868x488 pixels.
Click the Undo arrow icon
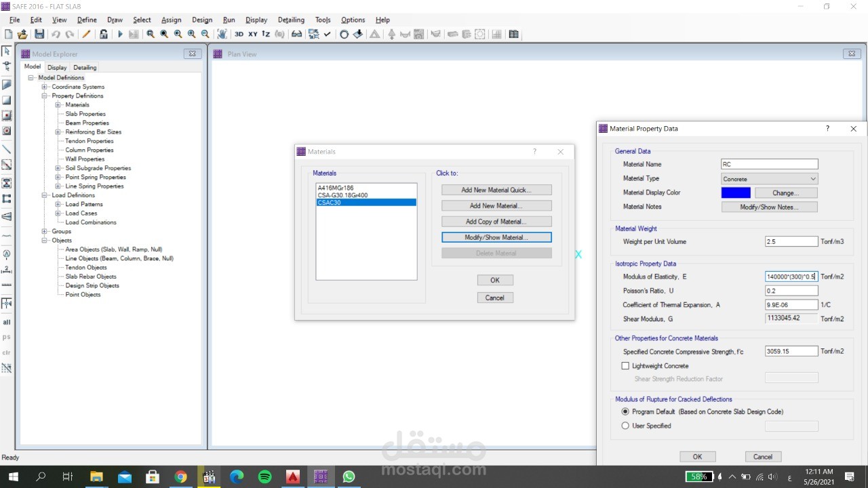[56, 34]
